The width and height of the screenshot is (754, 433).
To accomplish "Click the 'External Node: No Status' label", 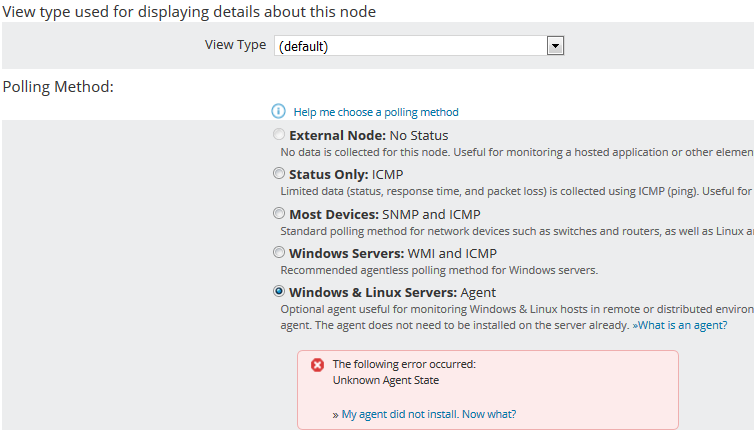I will coord(368,135).
